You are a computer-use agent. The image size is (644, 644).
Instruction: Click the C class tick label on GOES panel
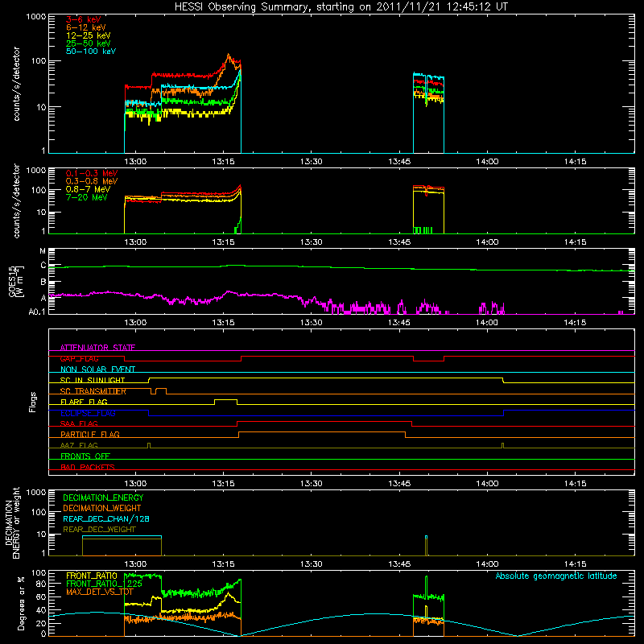pos(43,266)
